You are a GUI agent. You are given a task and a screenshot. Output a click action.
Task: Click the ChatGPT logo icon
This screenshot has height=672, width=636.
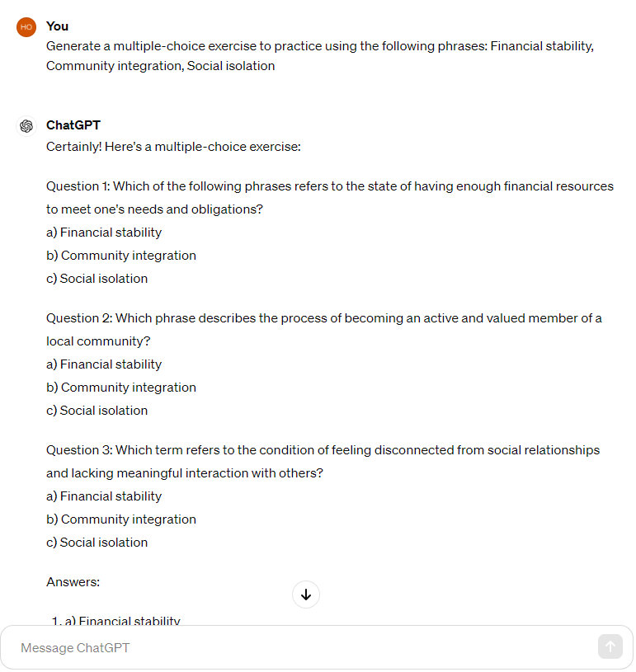click(26, 125)
